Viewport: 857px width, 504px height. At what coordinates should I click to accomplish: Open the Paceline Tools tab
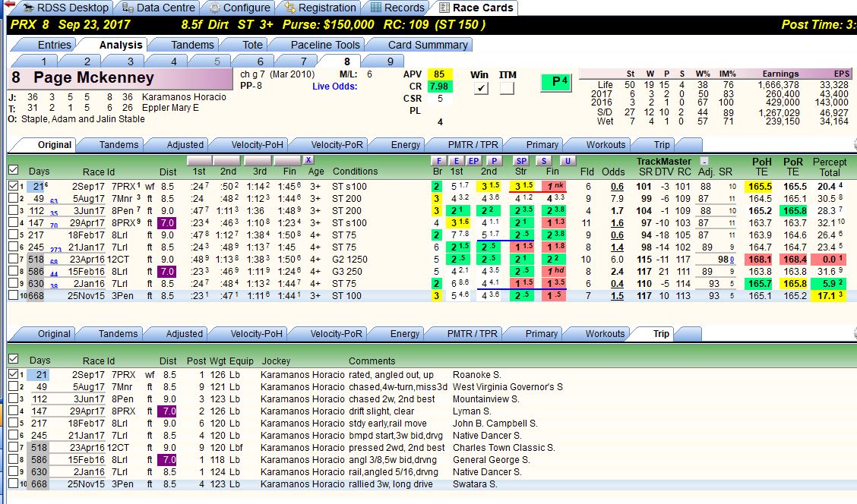tap(324, 45)
